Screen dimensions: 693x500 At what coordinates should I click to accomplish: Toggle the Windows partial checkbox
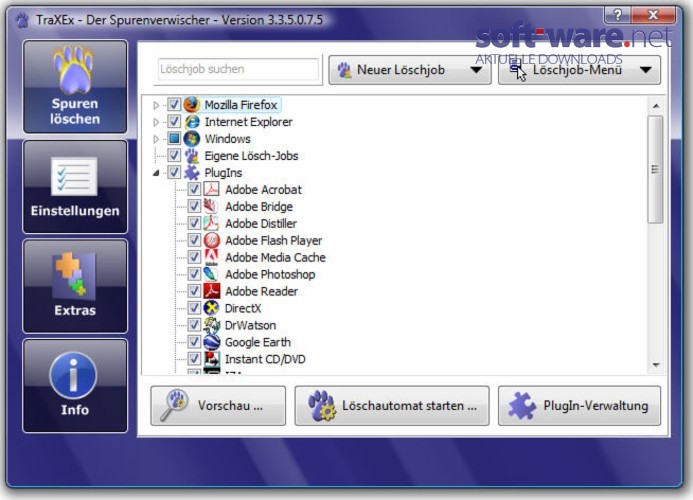[174, 138]
